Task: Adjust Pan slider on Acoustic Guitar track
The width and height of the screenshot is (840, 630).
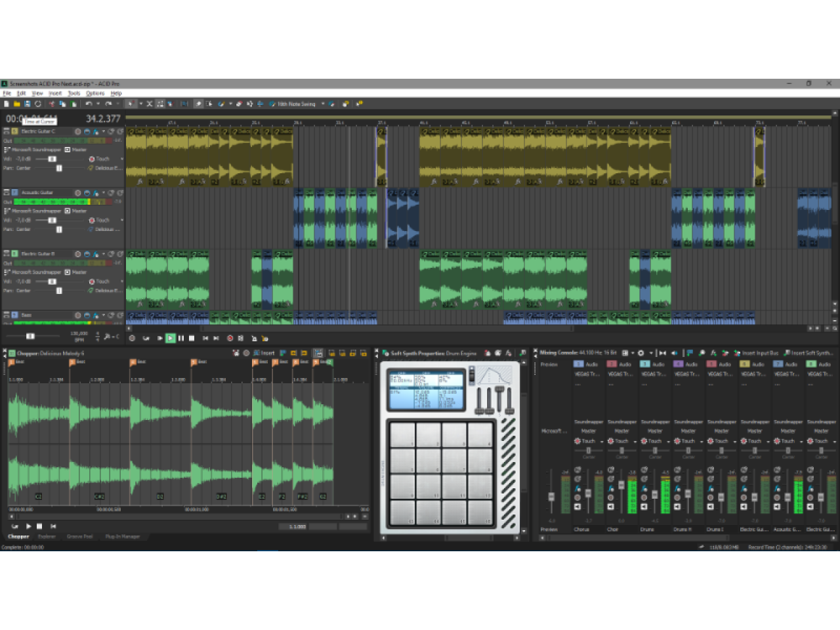Action: click(59, 229)
